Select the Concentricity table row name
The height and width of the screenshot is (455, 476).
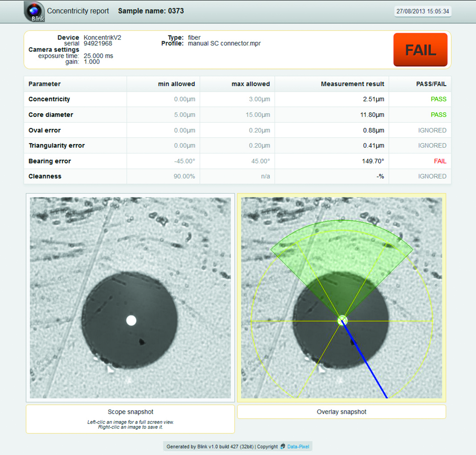tap(49, 99)
